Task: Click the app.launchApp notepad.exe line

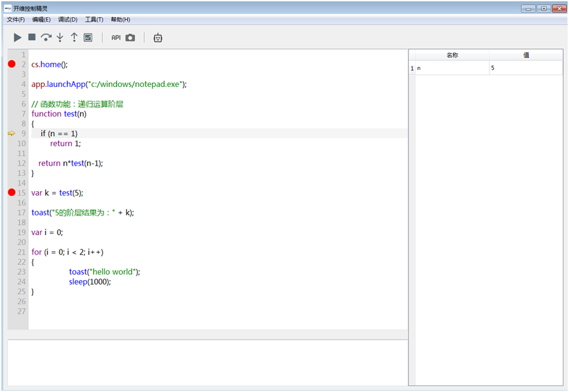Action: [x=109, y=84]
